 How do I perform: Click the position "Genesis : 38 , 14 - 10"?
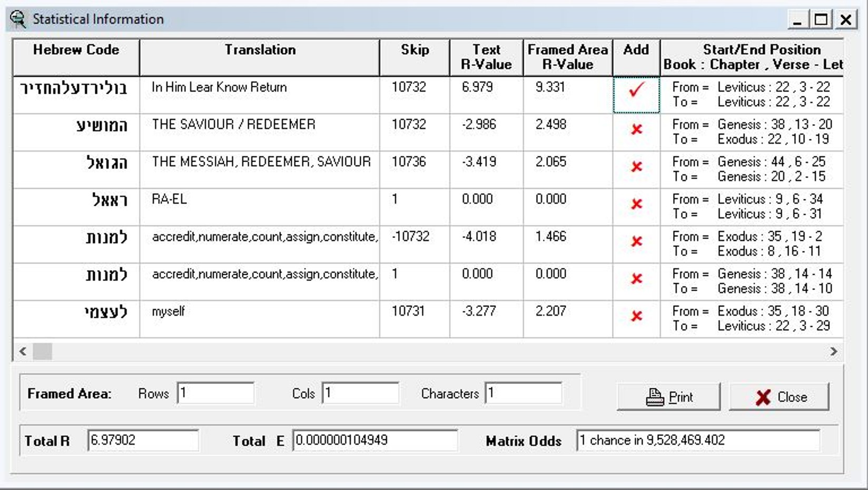point(775,289)
